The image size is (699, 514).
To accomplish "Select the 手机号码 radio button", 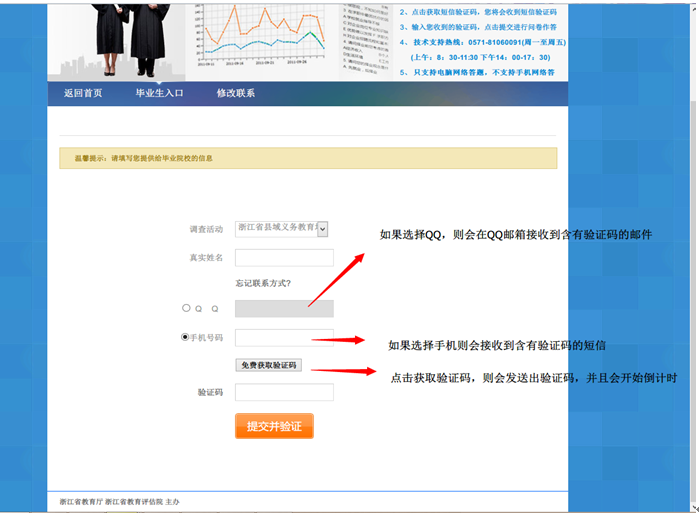I will pos(185,337).
